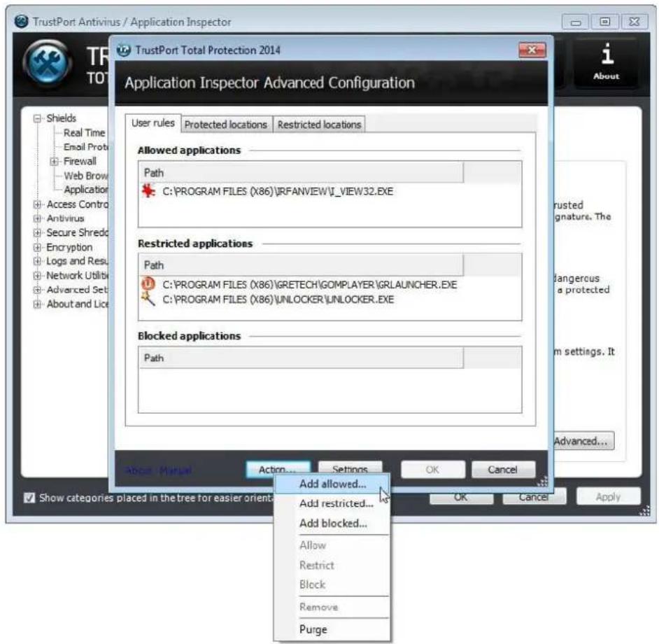Click the Application Inspector window title icon
This screenshot has height=644, width=659.
22,22
